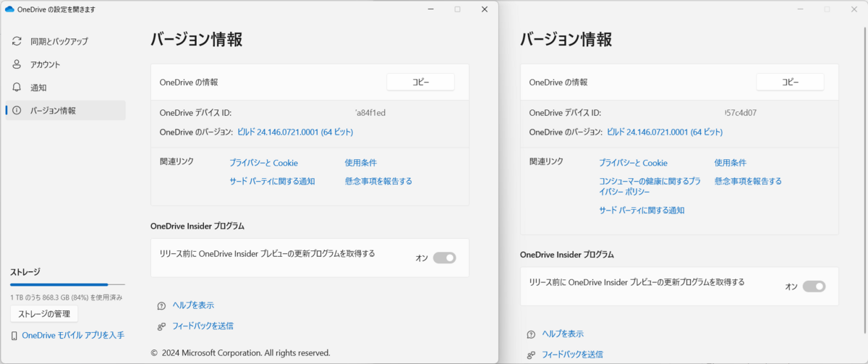Click the feedback icon beside フィードバックを送信 in left window
Screen dimensions: 868x364
[x=162, y=326]
